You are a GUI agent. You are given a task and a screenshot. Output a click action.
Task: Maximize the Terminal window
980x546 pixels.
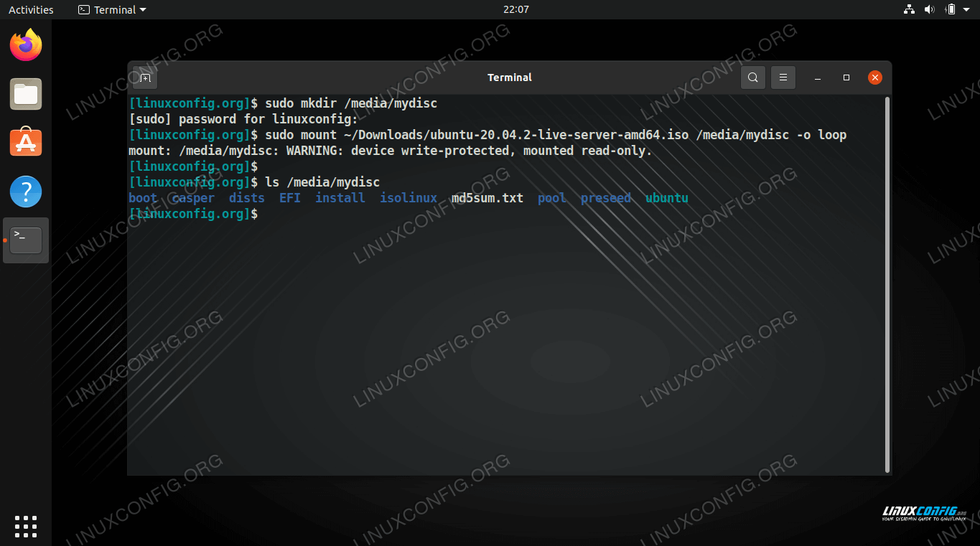coord(846,77)
